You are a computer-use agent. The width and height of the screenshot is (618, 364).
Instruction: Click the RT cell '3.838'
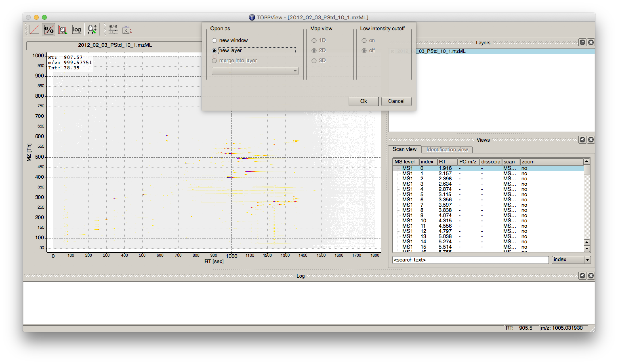(445, 210)
